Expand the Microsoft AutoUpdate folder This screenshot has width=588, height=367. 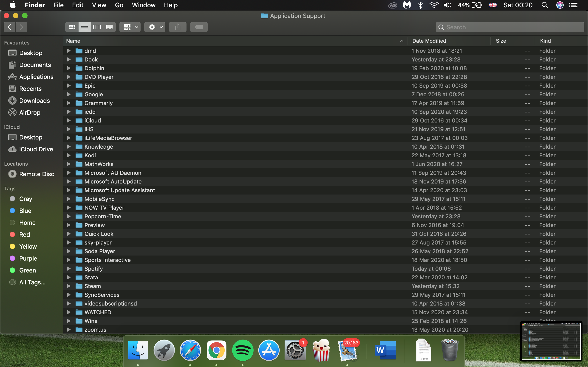(x=69, y=182)
